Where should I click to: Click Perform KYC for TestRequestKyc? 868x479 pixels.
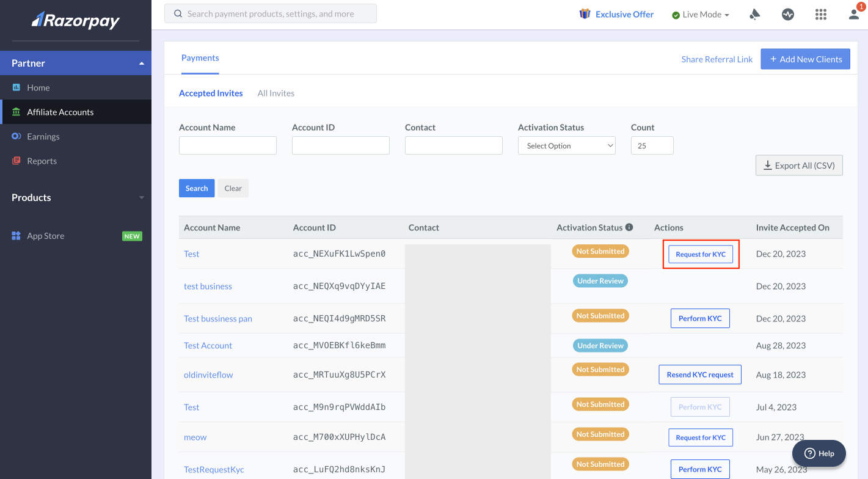tap(700, 469)
